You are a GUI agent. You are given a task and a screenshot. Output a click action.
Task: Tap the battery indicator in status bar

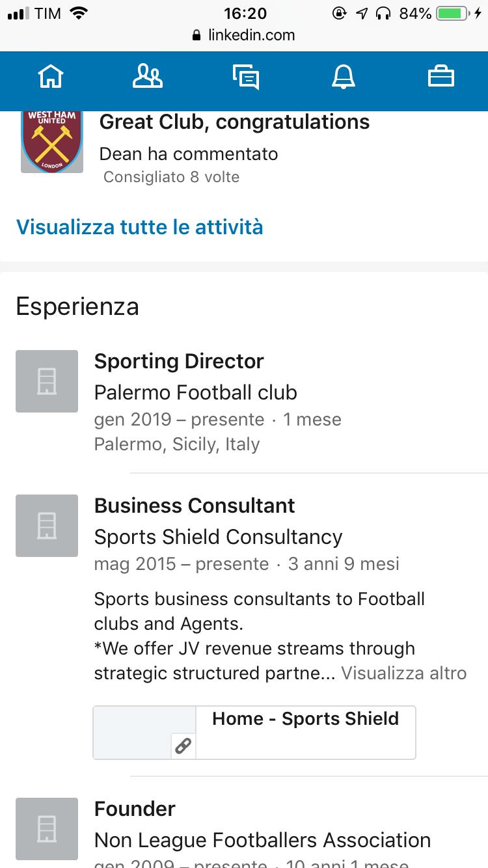[x=454, y=13]
